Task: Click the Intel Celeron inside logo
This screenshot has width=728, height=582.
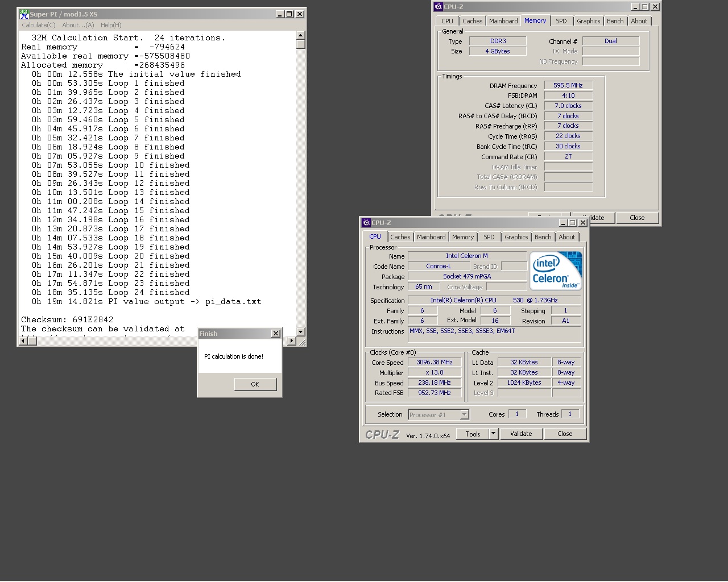Action: pos(556,271)
